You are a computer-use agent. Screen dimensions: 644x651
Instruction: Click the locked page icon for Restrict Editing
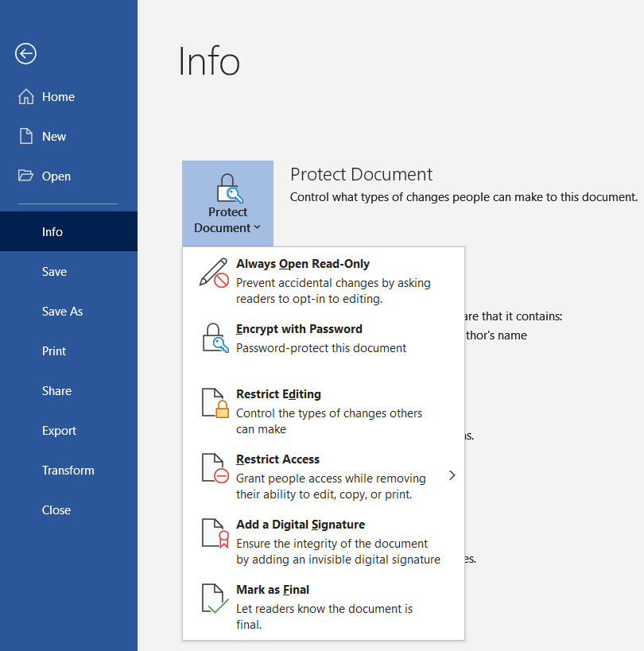tap(215, 403)
